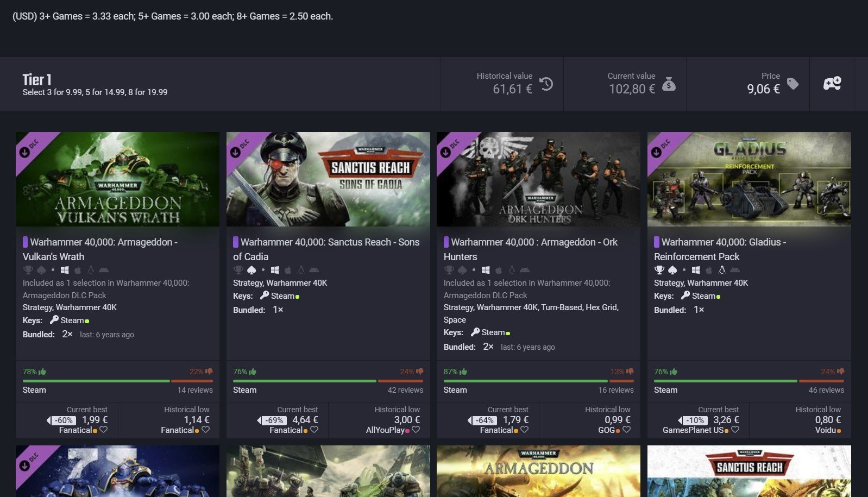
Task: Toggle the heart beside GamesPlanet US price
Action: [735, 430]
